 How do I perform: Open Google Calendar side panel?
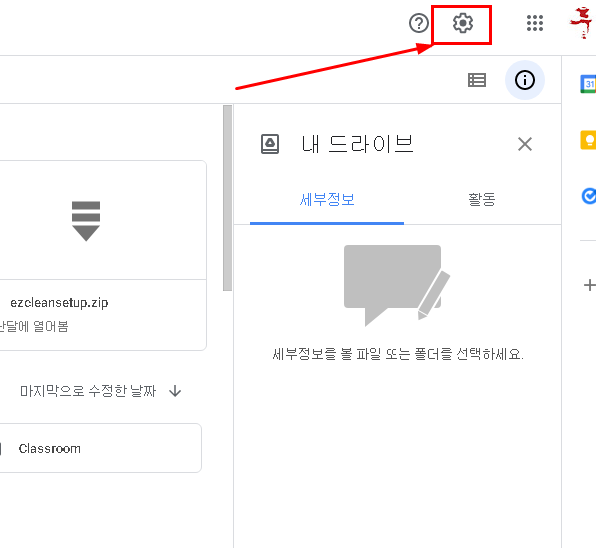pos(588,84)
